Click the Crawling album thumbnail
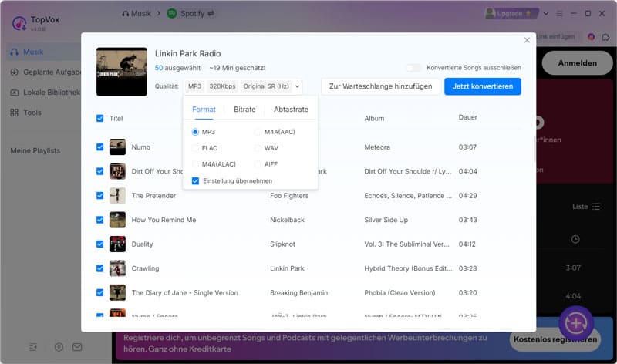 tap(117, 268)
